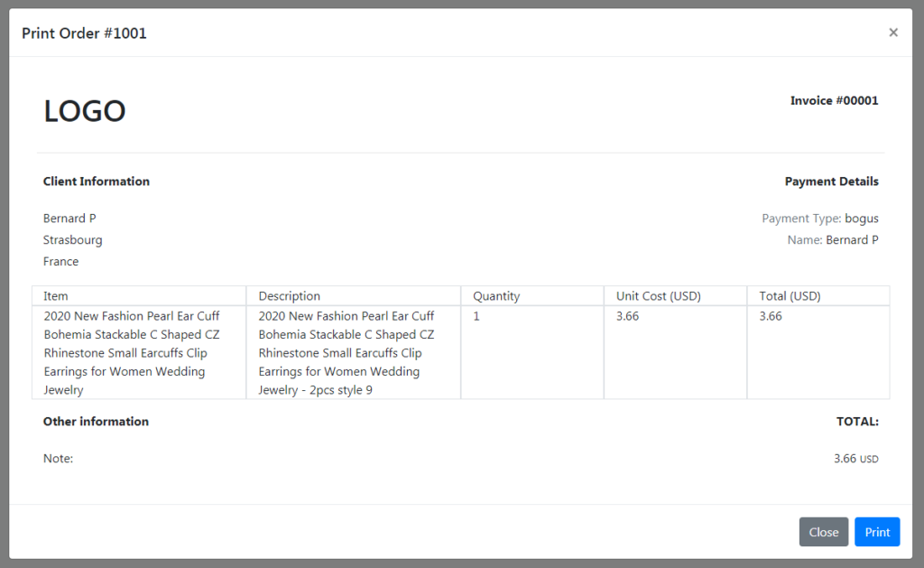Click the Item column header
924x568 pixels.
point(139,296)
